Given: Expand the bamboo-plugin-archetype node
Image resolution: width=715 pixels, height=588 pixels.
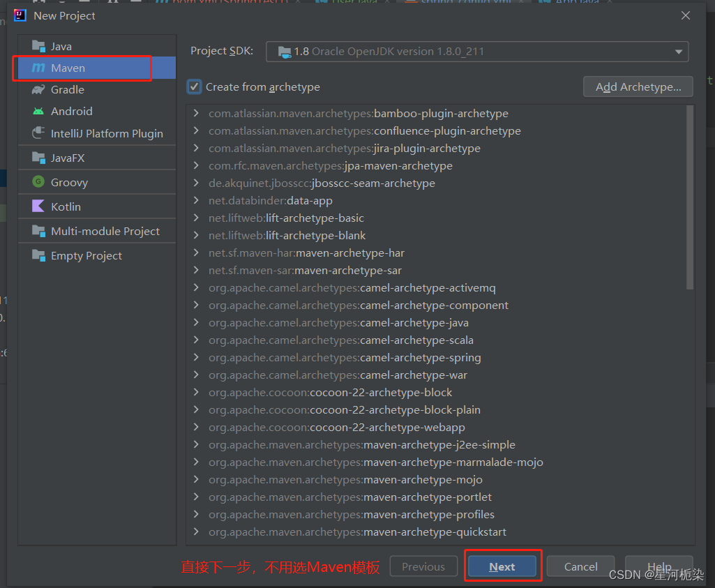Looking at the screenshot, I should (196, 113).
